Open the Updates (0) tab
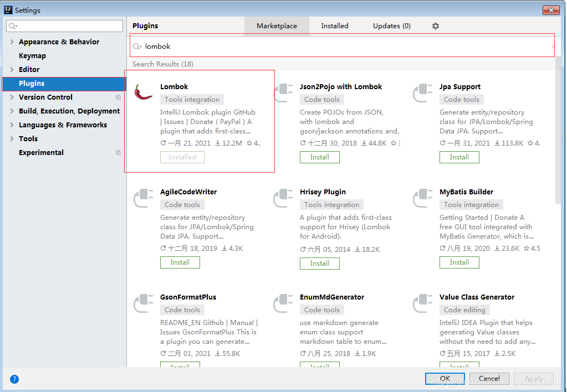 392,26
